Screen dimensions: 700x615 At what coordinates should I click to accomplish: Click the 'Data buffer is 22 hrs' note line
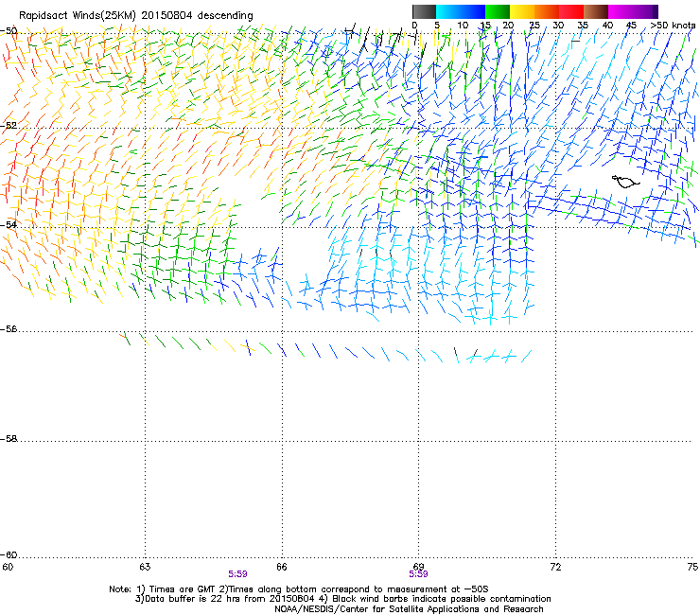click(x=342, y=599)
